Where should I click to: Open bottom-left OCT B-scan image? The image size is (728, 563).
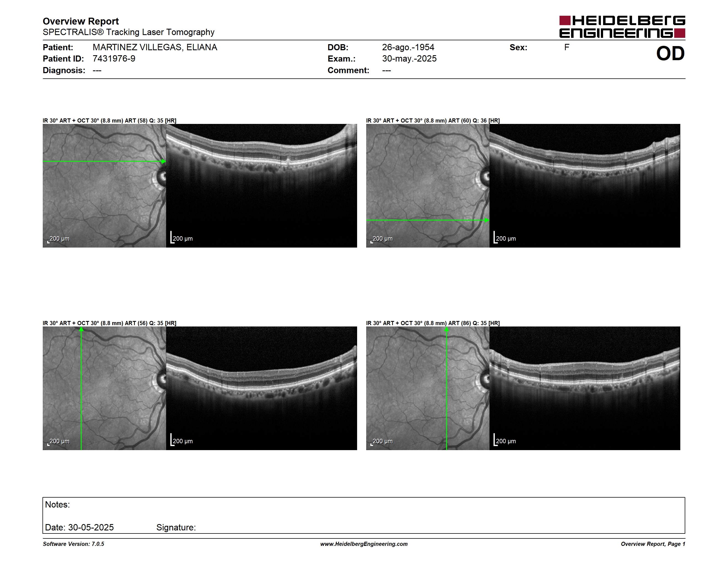point(261,388)
